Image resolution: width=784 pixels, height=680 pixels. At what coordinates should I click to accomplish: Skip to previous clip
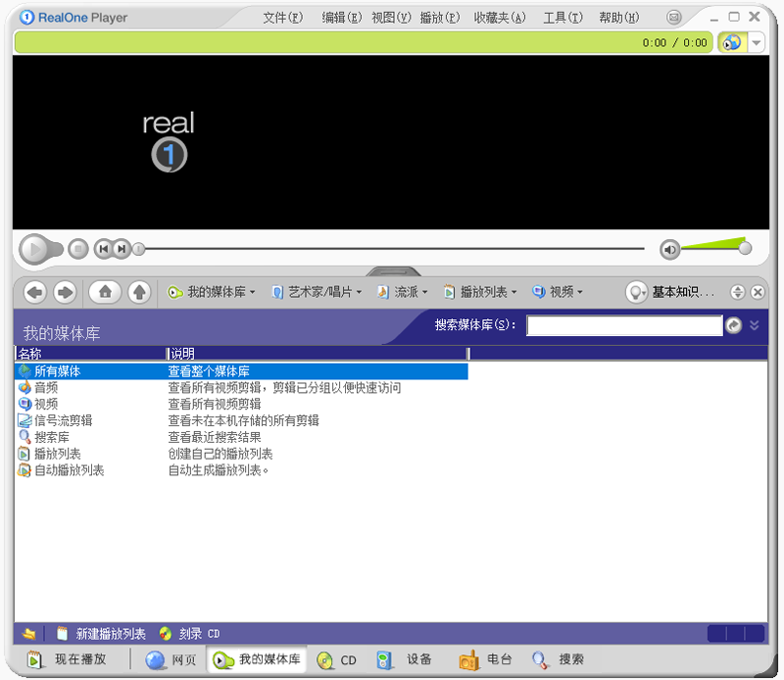pos(104,249)
